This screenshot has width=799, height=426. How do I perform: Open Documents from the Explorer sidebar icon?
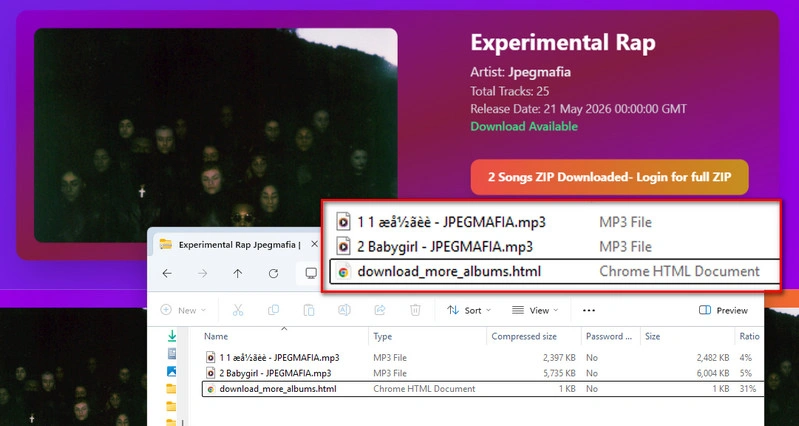172,353
